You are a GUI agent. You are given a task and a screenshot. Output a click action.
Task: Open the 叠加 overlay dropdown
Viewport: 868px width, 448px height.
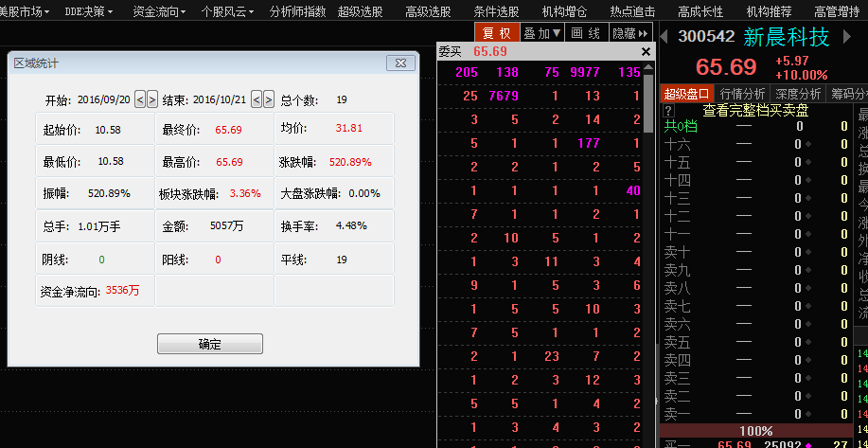click(543, 33)
